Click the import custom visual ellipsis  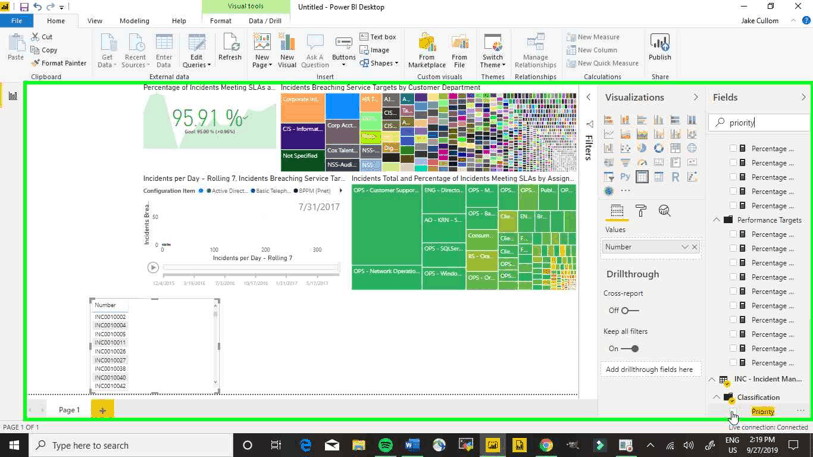click(626, 190)
